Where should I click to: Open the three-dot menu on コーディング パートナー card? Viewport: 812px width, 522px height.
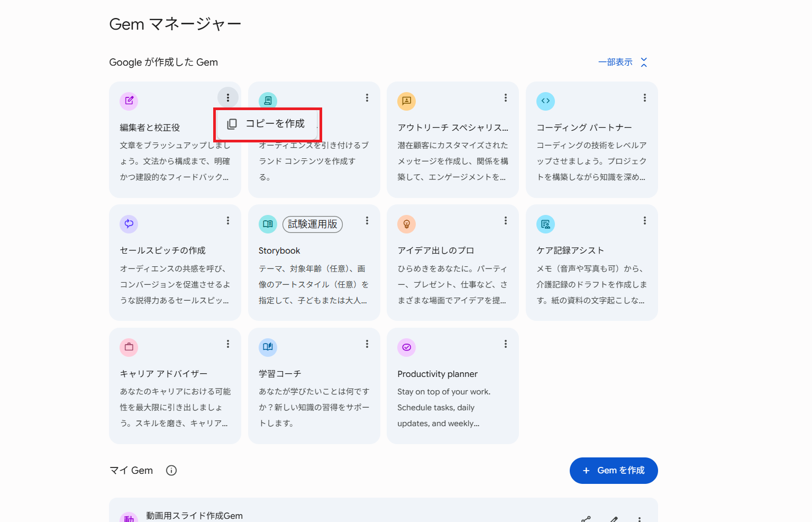(x=645, y=97)
